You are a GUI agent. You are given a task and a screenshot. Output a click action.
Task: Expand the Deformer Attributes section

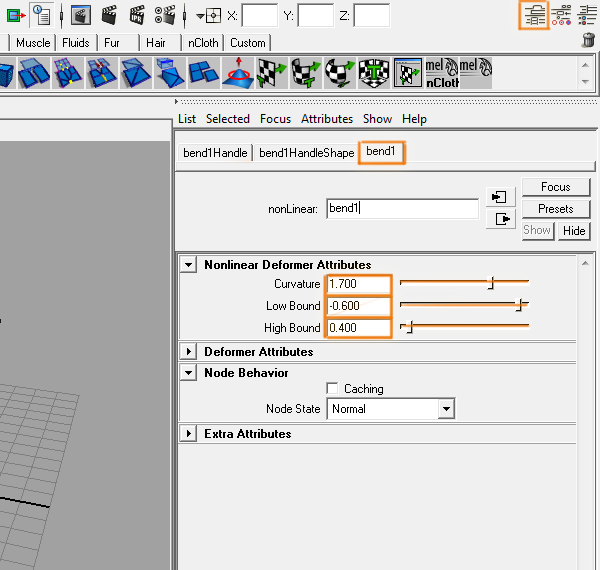(188, 352)
